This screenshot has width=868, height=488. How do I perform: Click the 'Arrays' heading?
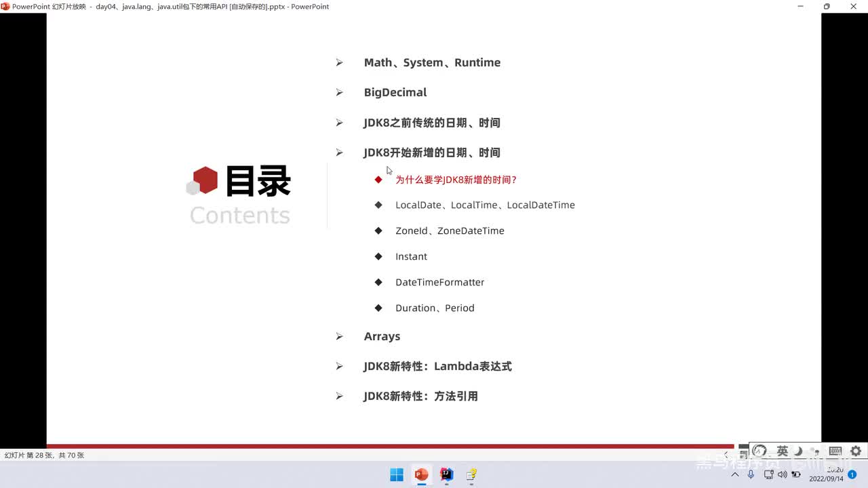[382, 336]
